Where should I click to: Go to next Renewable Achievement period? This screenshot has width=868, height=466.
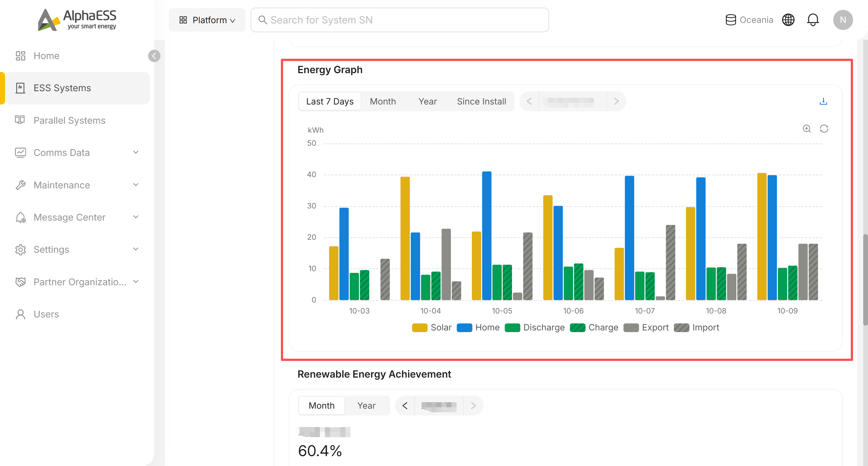coord(473,405)
